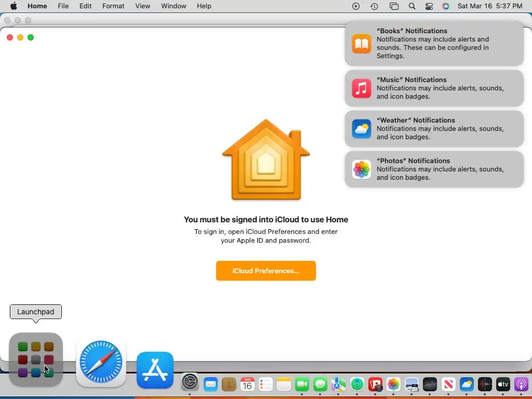Click "To sign in, open iCloud Preferences" text

[266, 236]
